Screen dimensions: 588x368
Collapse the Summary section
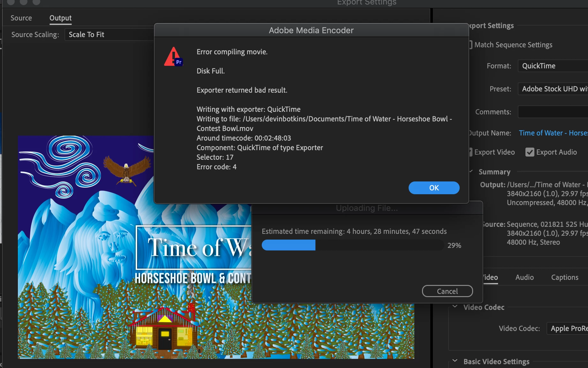471,172
